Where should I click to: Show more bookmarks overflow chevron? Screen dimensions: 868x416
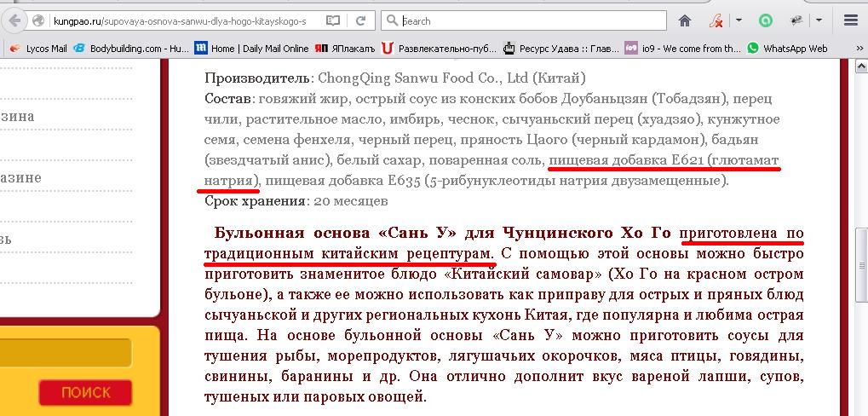859,49
